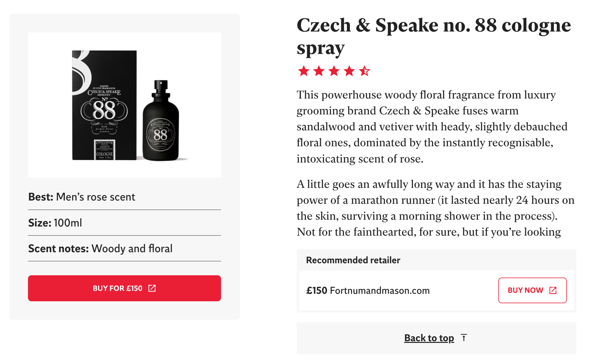Click the Fortnumandmason.com retailer name

(x=380, y=291)
